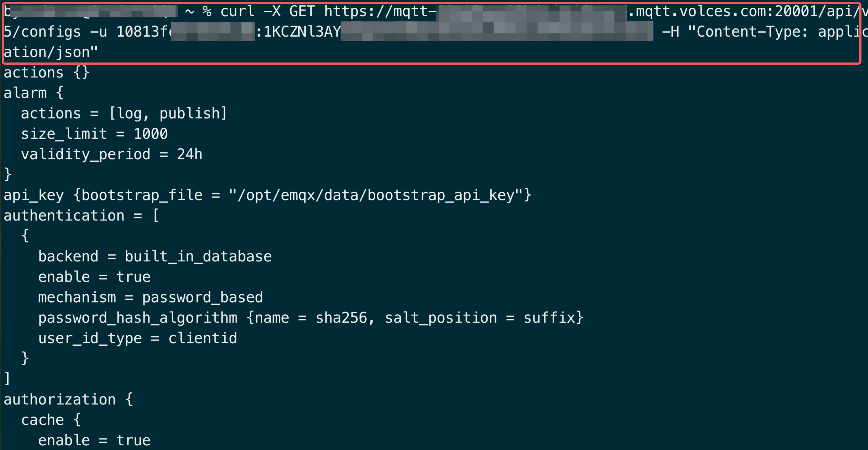Viewport: 868px width, 450px height.
Task: Click the 'alarm {' line
Action: click(x=33, y=93)
